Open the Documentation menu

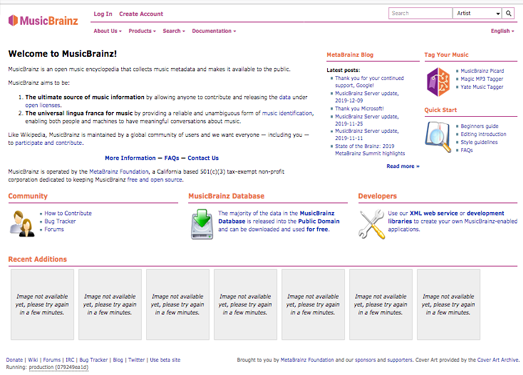[214, 31]
